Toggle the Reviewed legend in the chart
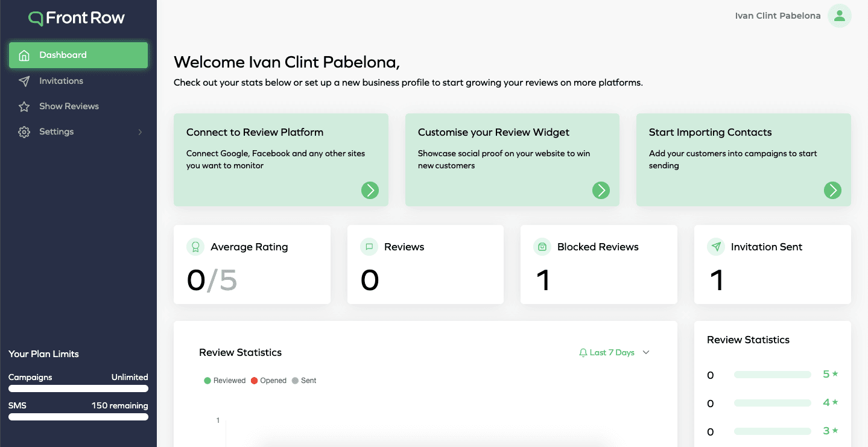Image resolution: width=868 pixels, height=447 pixels. pos(225,380)
